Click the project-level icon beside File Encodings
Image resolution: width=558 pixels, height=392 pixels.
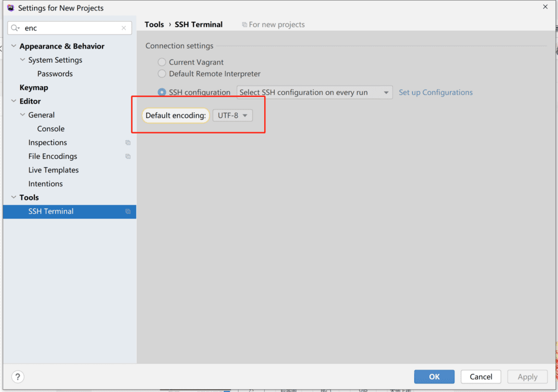point(128,156)
